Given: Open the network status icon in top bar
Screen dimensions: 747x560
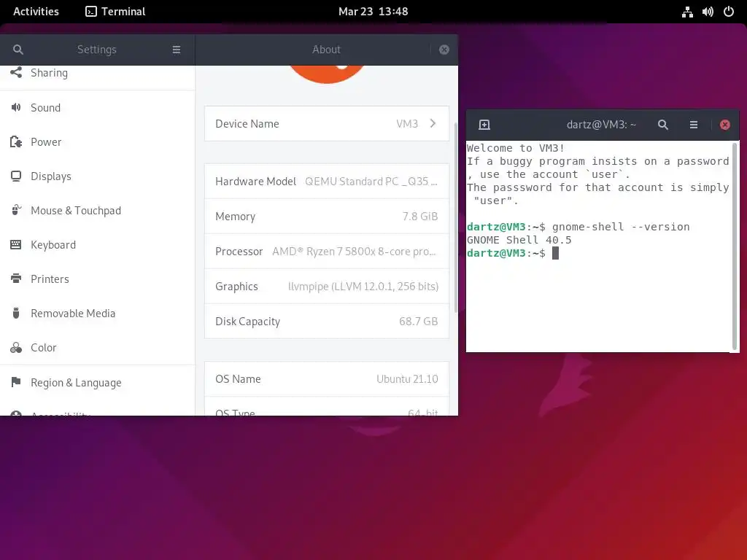Looking at the screenshot, I should coord(687,12).
